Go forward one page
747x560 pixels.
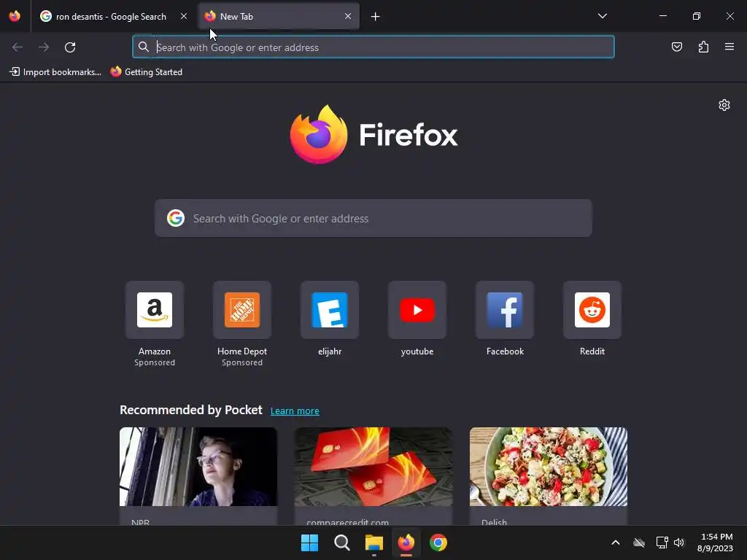(44, 47)
